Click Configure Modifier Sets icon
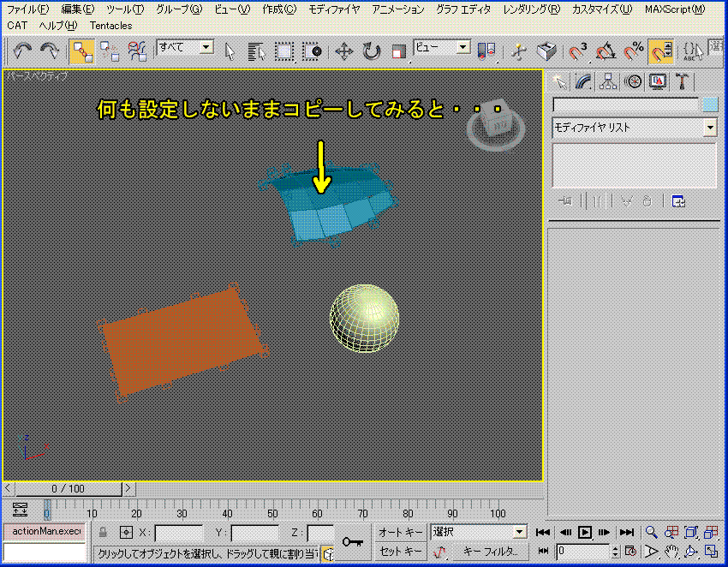Screen dimensions: 728x567 [678, 201]
